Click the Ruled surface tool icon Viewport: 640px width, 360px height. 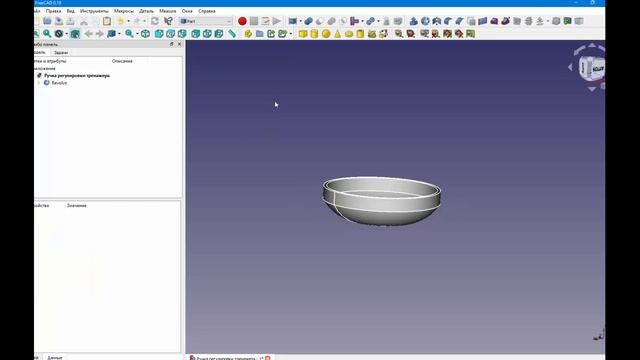tap(482, 21)
